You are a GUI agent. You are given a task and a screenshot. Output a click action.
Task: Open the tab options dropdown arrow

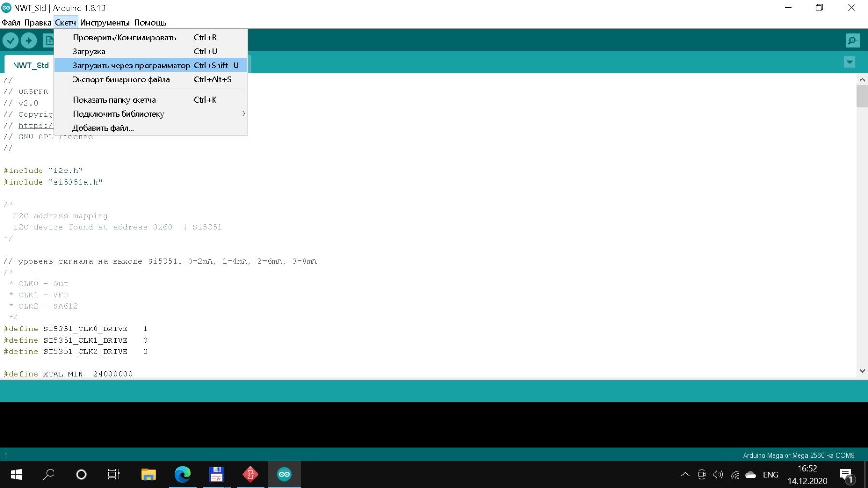[x=850, y=62]
